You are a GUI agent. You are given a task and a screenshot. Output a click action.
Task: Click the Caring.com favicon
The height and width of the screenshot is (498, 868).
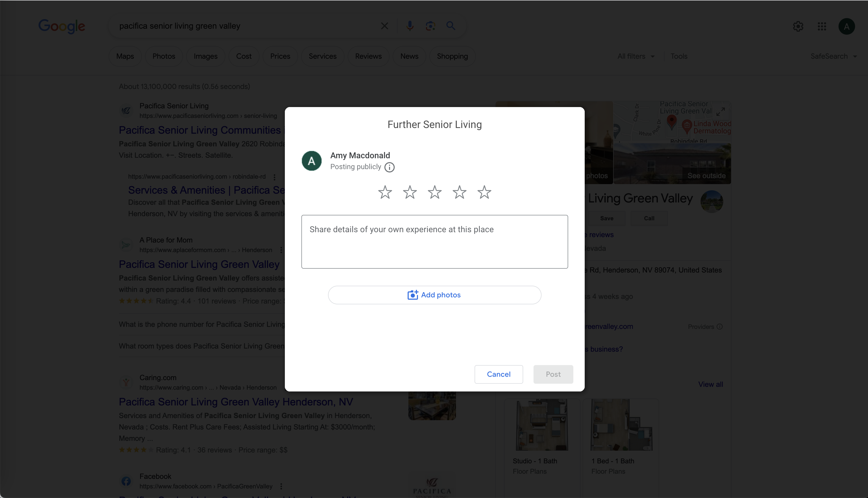[126, 382]
